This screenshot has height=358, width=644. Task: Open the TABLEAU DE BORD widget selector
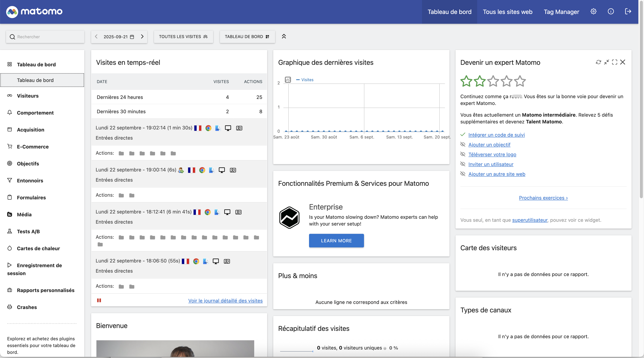[247, 37]
